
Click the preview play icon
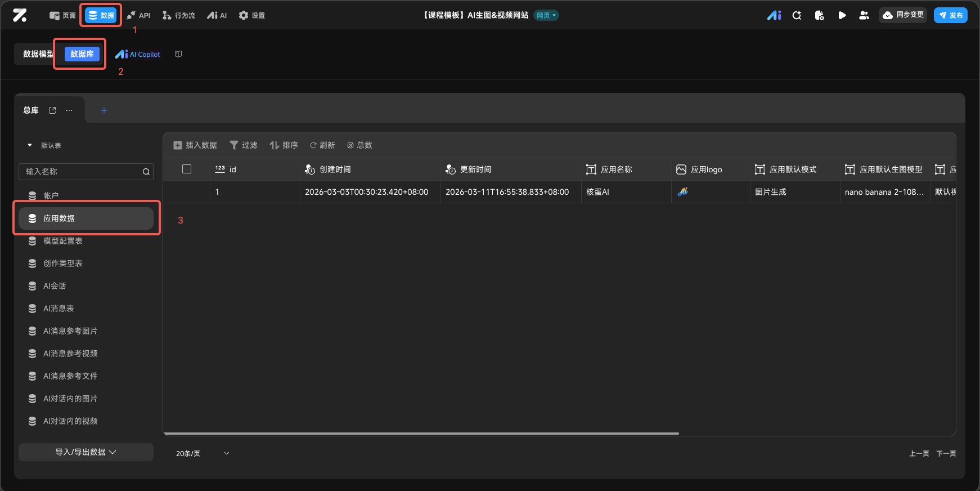pyautogui.click(x=842, y=15)
